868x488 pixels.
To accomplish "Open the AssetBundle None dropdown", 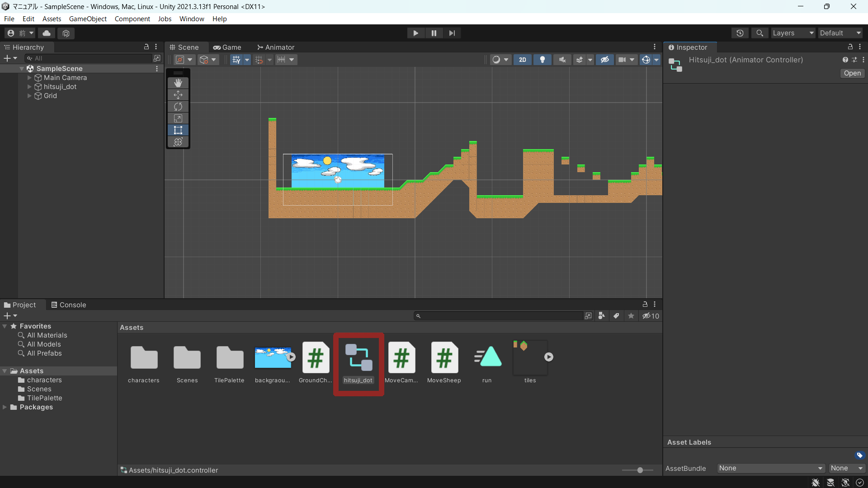I will pyautogui.click(x=770, y=468).
